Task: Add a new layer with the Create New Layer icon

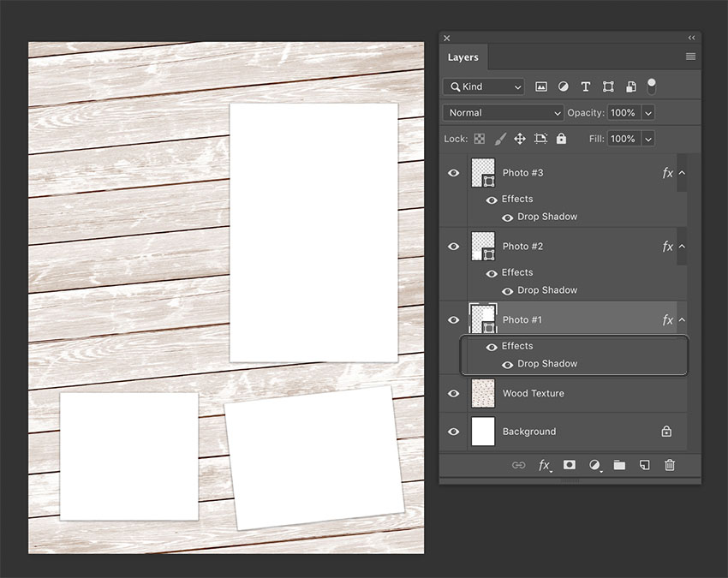Action: pos(644,465)
